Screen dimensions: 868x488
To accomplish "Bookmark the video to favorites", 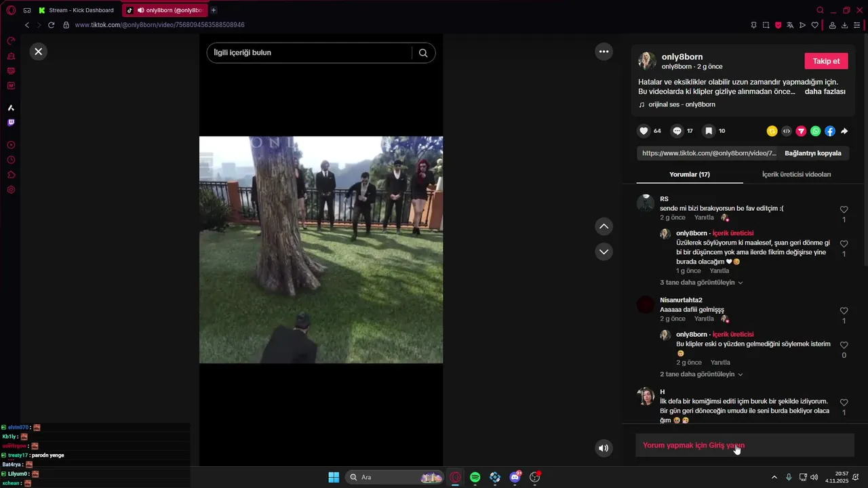I will point(708,131).
